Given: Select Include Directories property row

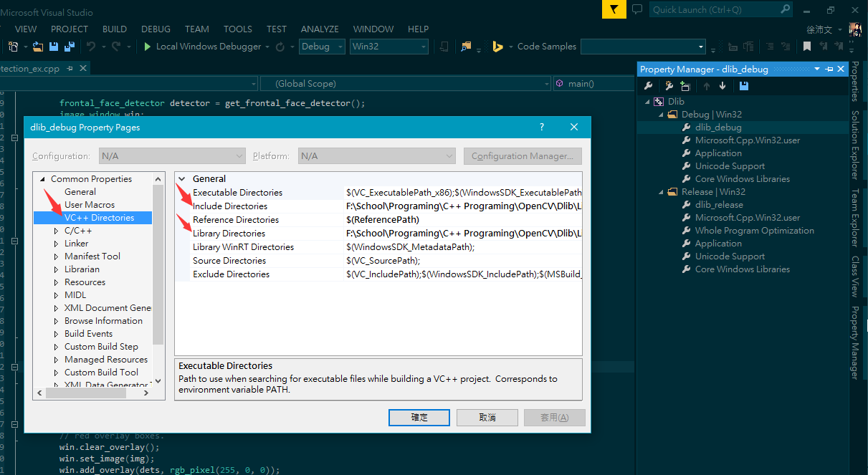Looking at the screenshot, I should (230, 206).
